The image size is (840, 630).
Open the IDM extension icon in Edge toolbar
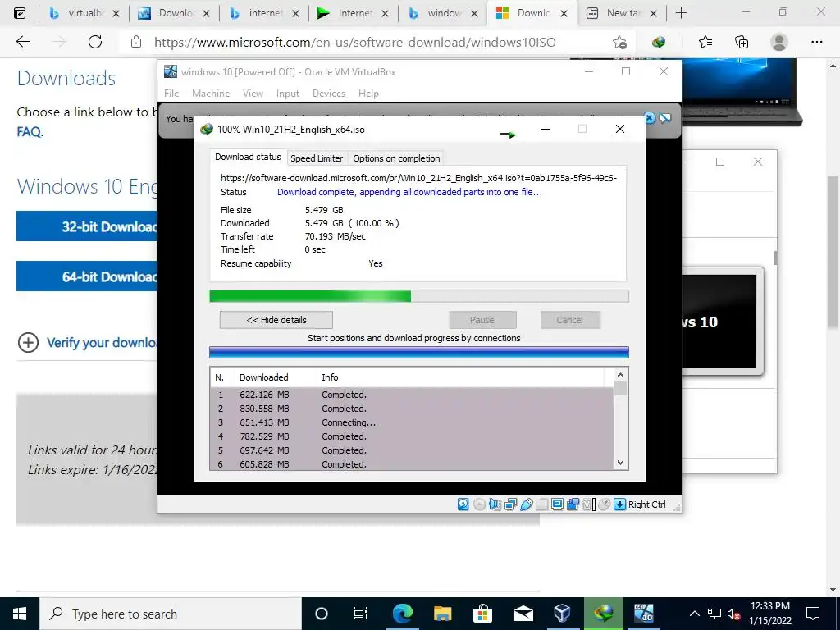(x=659, y=43)
